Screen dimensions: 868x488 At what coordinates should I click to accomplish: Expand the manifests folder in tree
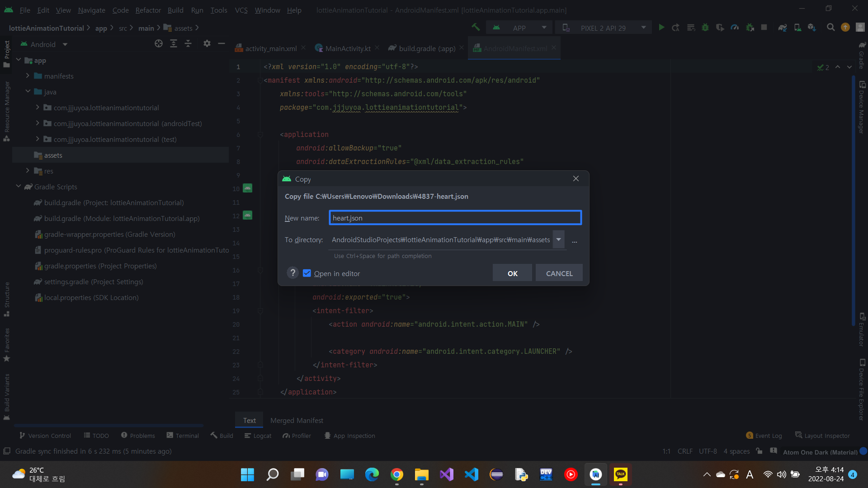[x=28, y=76]
